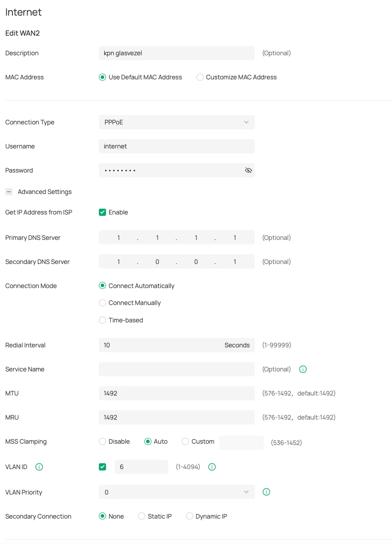Select Static IP secondary connection
Screen dimensions: 392x544
click(x=142, y=516)
